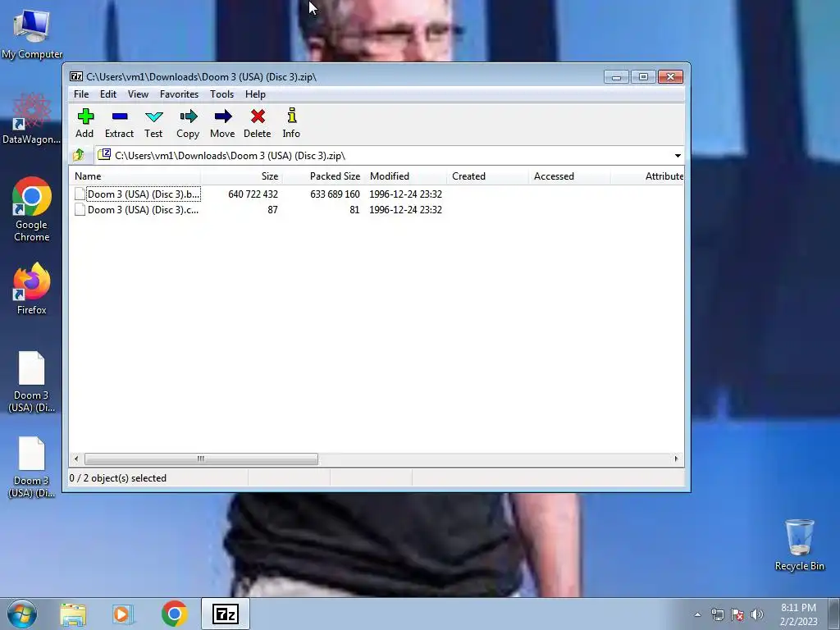Select the upper Doom 3 (USA) desktop file
The width and height of the screenshot is (840, 630).
pyautogui.click(x=32, y=382)
